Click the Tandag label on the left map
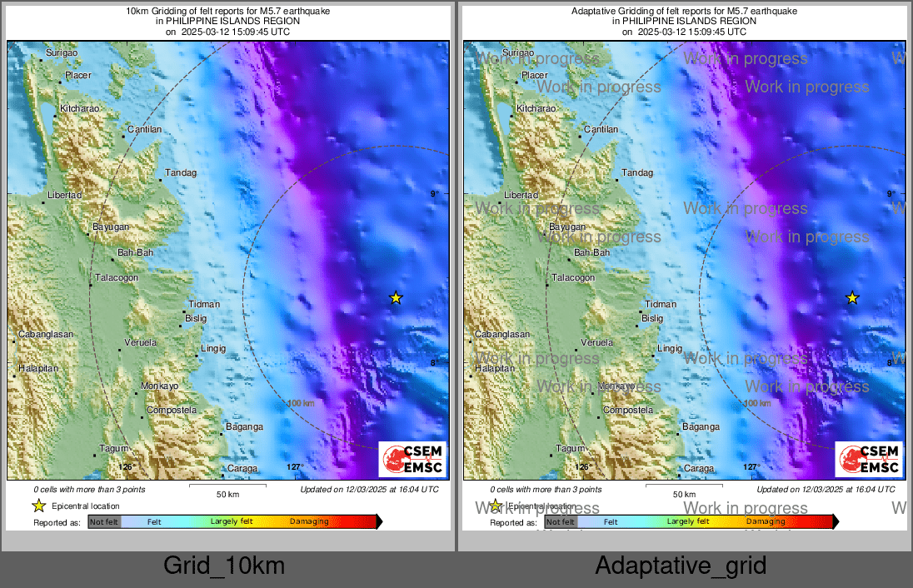The image size is (913, 588). tap(182, 173)
